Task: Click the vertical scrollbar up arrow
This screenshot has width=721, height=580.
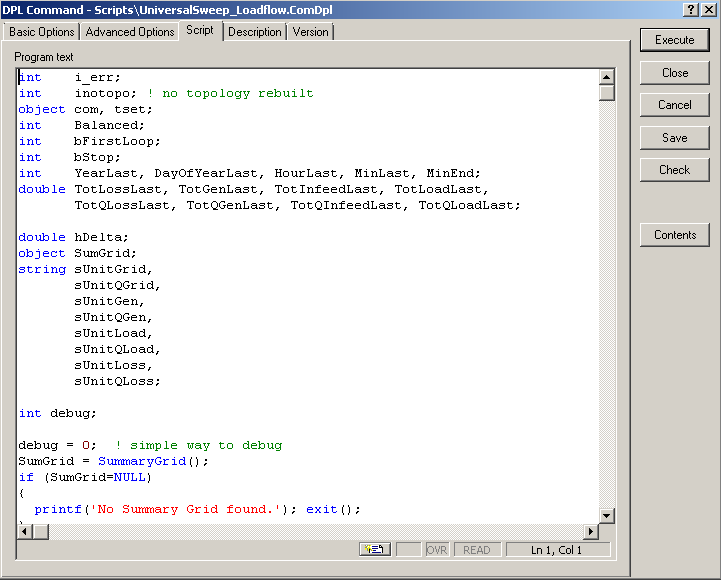Action: (x=607, y=77)
